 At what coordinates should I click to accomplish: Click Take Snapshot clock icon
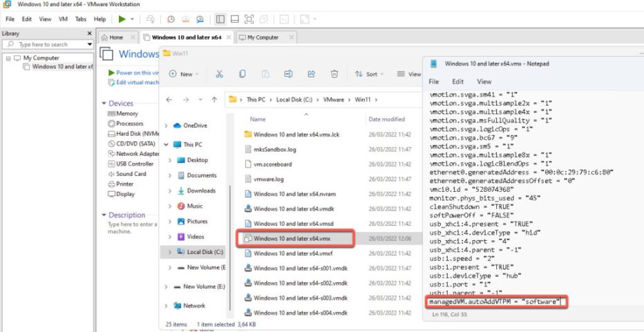[x=171, y=19]
